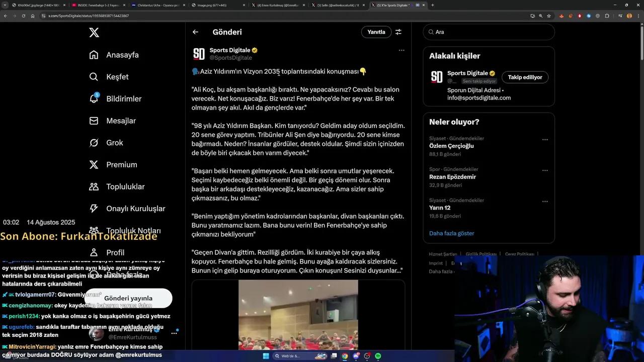Open @SportsDigitale handle link on post
This screenshot has width=644, height=362.
tap(231, 58)
